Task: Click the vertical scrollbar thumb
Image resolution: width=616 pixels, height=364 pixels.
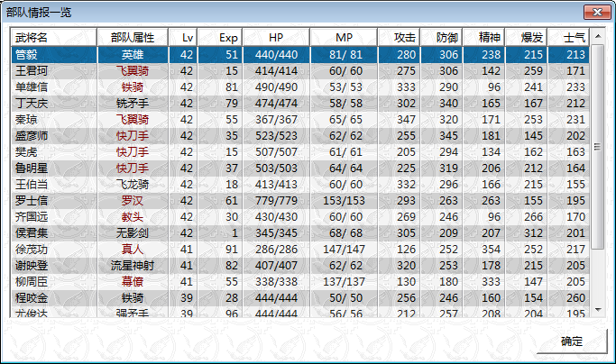Action: [598, 147]
